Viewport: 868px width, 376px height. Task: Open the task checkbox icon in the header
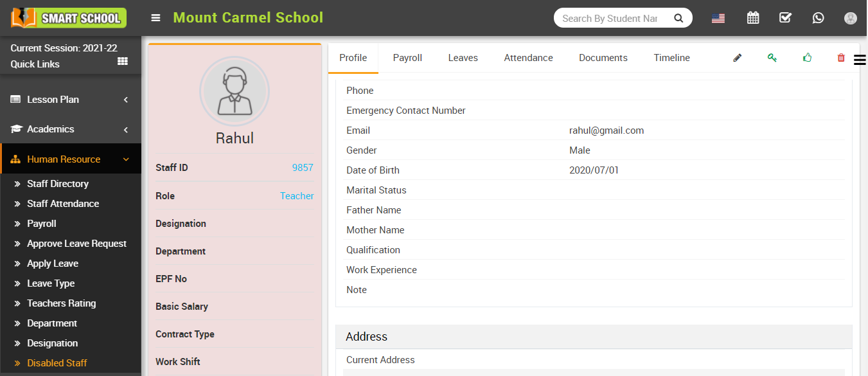coord(785,17)
